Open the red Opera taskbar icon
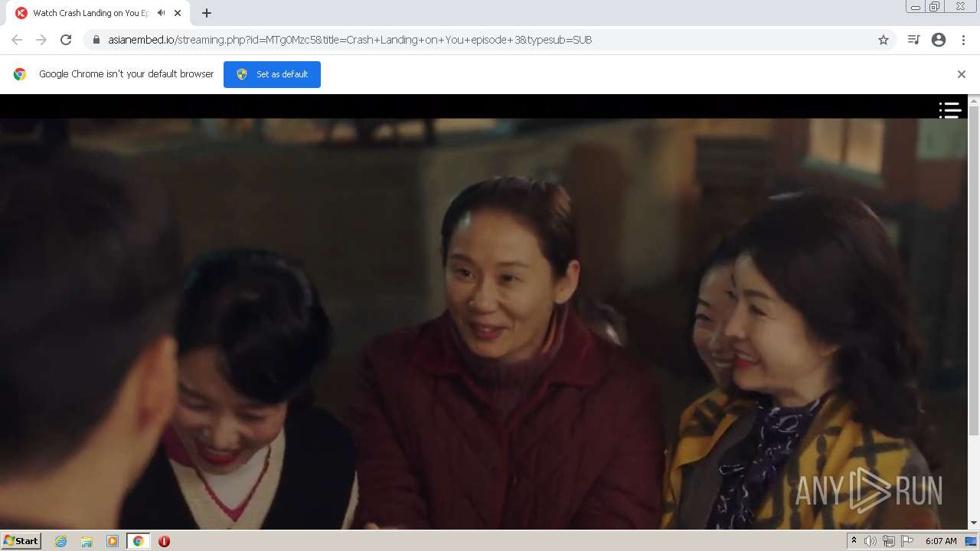The width and height of the screenshot is (980, 551). [x=164, y=541]
